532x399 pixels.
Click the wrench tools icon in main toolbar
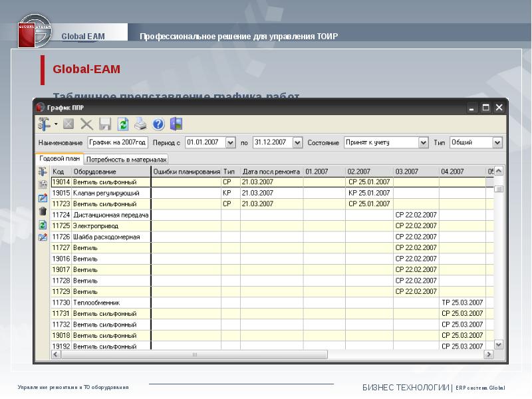coord(44,124)
